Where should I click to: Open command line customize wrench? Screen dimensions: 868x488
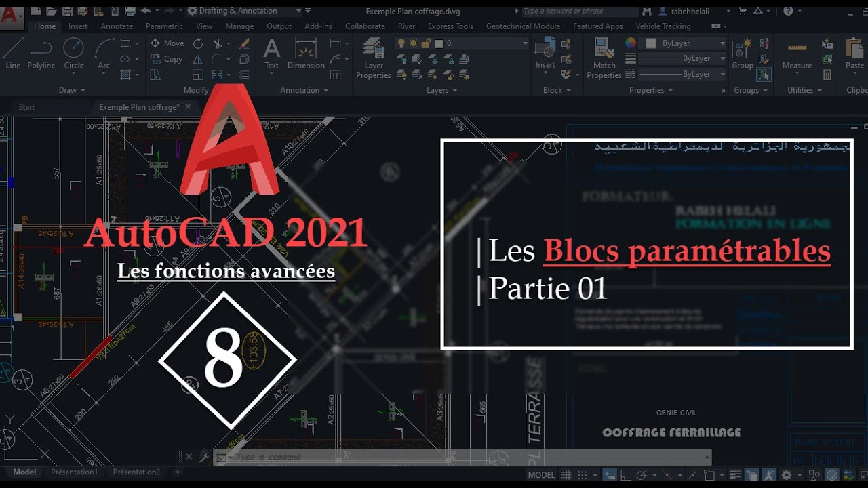click(x=203, y=457)
